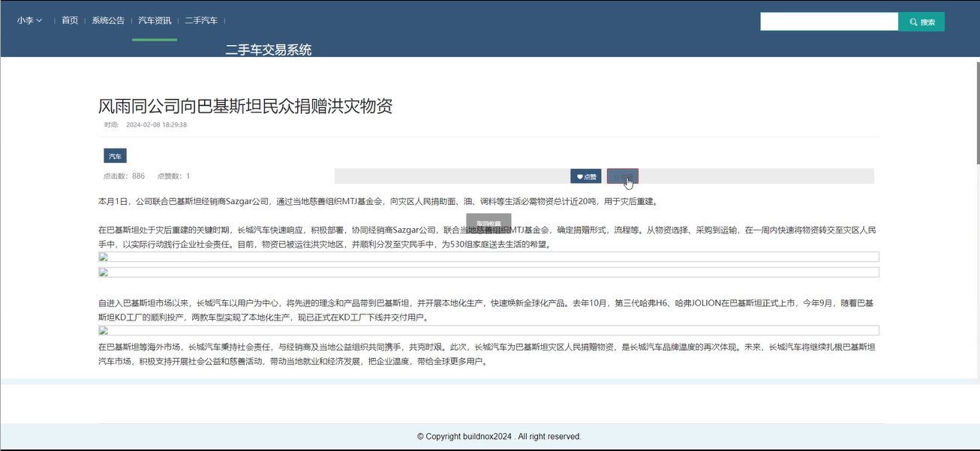Open the 二手汽车 navigation item
The image size is (980, 451).
[x=201, y=20]
